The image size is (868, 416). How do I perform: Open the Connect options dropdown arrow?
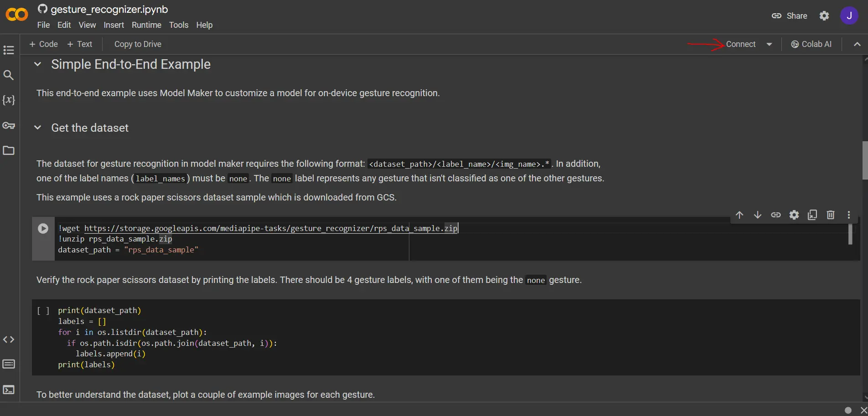[x=770, y=44]
